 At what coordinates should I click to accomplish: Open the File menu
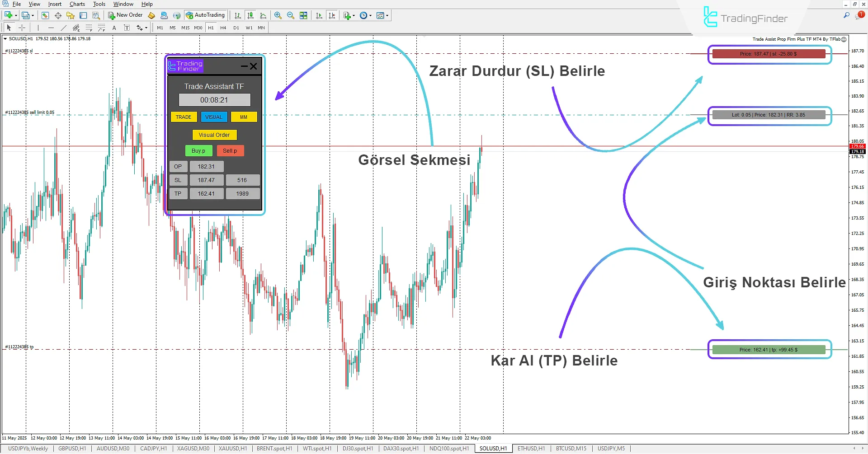coord(17,4)
